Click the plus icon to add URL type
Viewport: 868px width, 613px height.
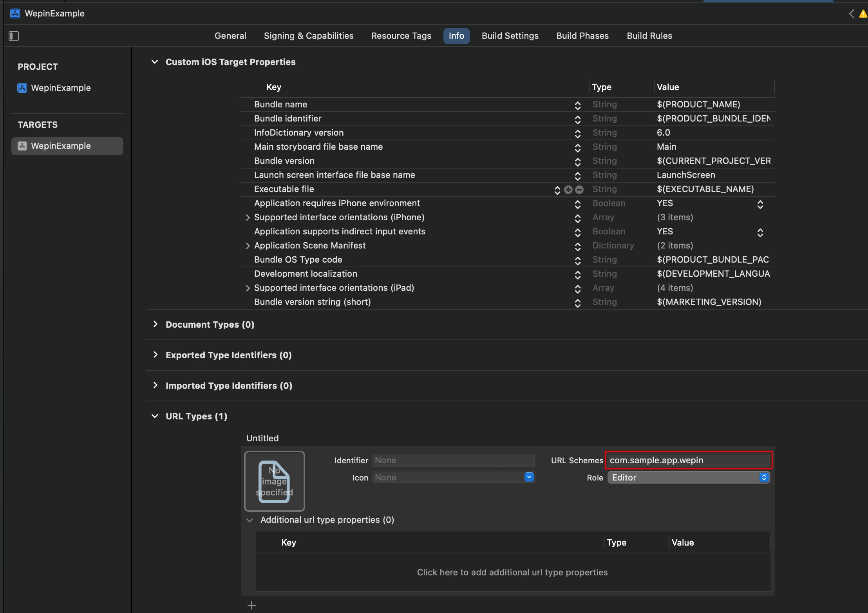coord(251,605)
